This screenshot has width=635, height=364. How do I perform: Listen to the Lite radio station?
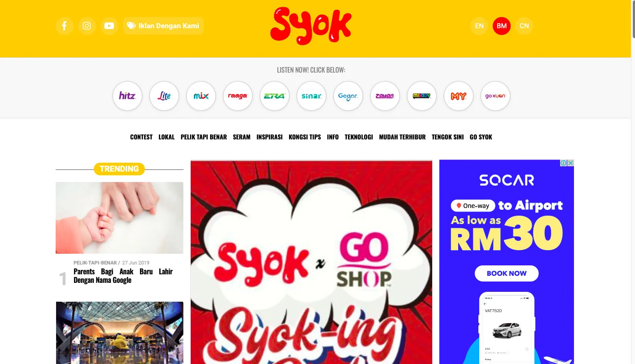click(x=164, y=96)
